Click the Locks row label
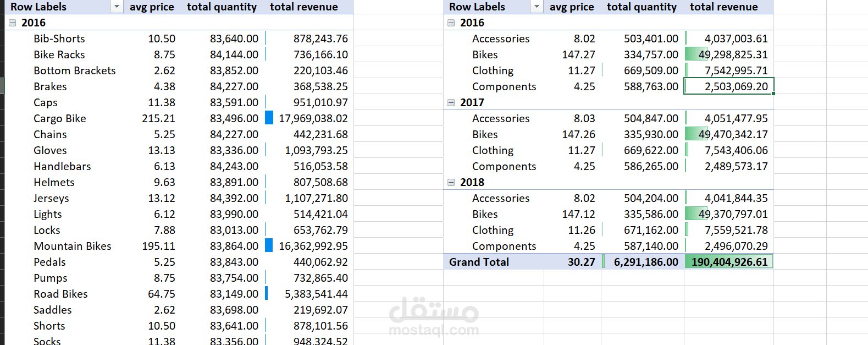This screenshot has width=868, height=345. 47,231
